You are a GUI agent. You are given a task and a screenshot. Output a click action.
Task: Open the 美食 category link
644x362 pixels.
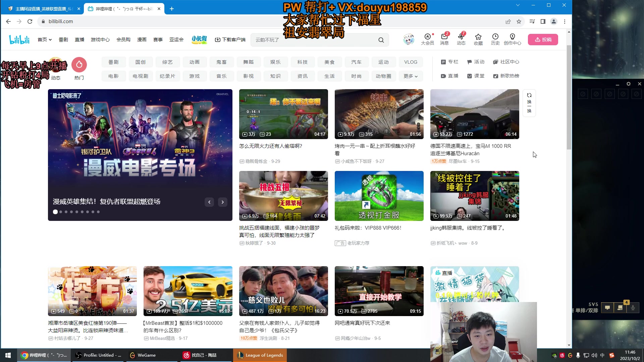point(330,62)
